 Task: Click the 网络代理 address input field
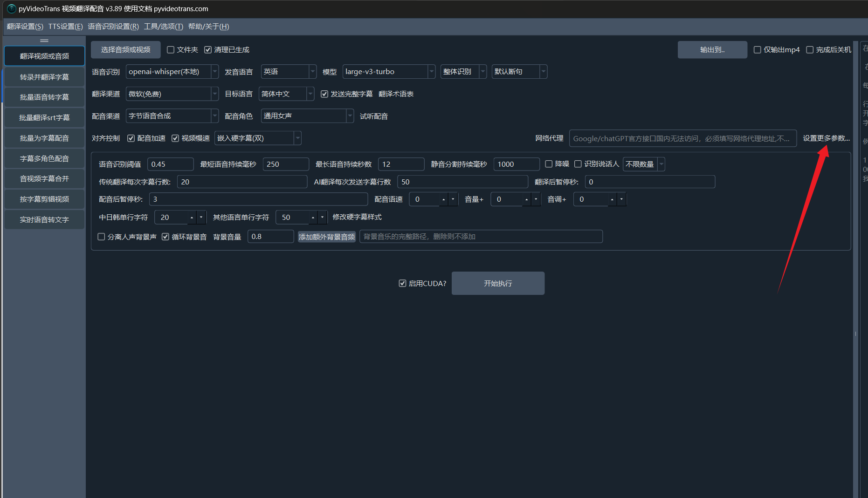[x=682, y=138]
